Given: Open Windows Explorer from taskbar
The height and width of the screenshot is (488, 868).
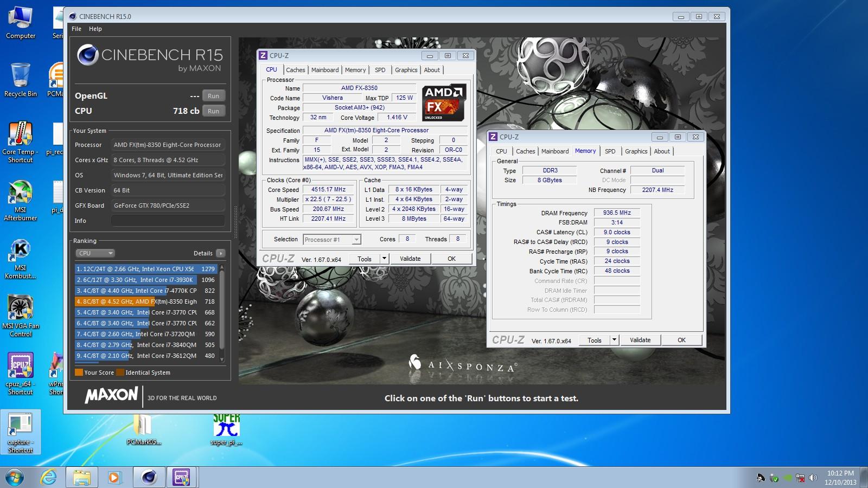Looking at the screenshot, I should click(x=82, y=477).
